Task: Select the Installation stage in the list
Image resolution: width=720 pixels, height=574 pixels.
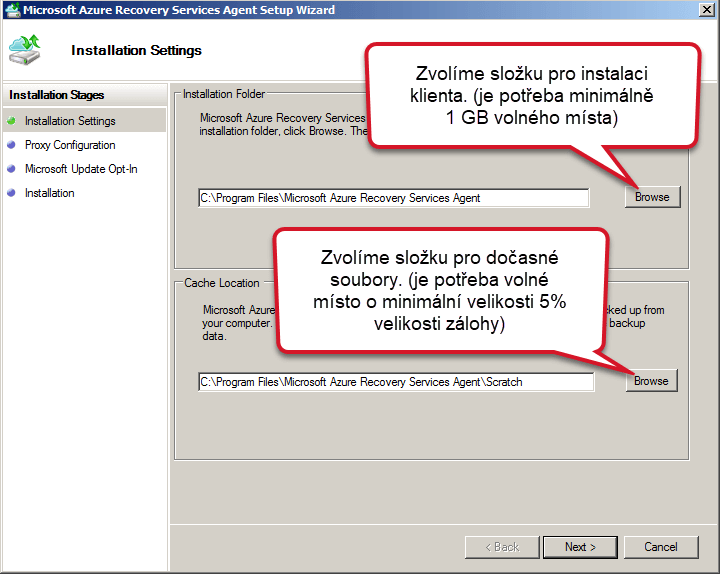Action: pyautogui.click(x=50, y=193)
